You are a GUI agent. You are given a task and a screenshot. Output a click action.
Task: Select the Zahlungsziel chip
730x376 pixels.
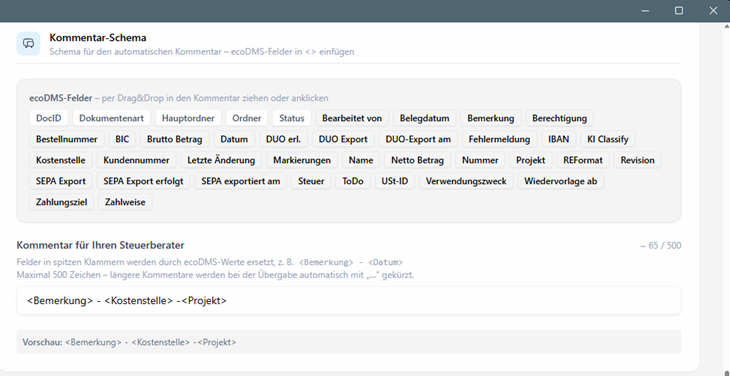[x=61, y=202]
